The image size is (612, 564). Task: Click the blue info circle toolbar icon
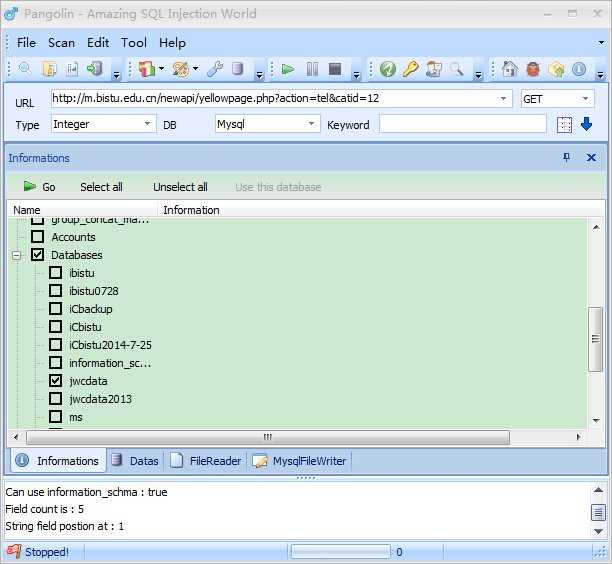tap(579, 69)
